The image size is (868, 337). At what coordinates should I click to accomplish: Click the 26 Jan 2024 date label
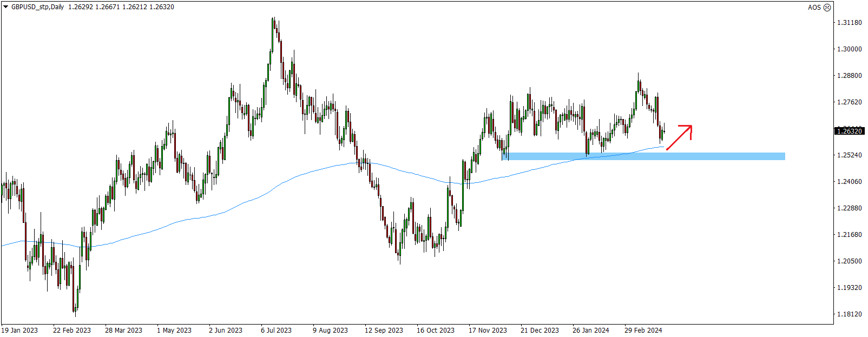591,331
